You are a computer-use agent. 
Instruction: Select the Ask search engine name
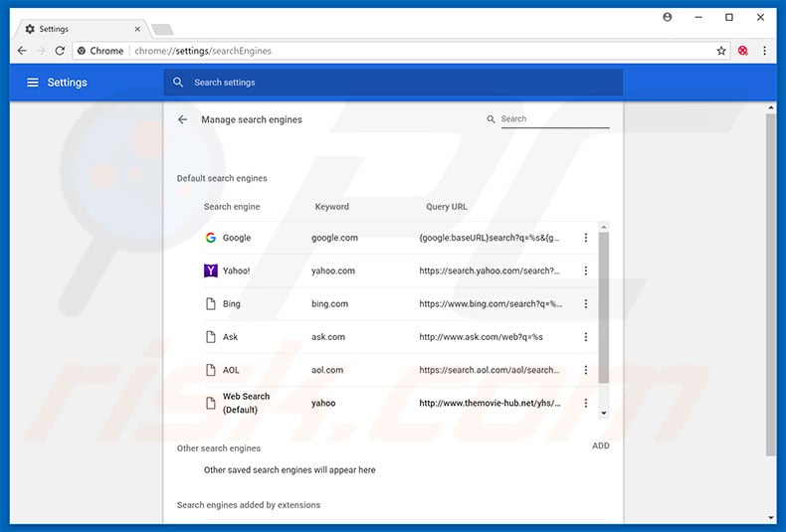[x=230, y=337]
